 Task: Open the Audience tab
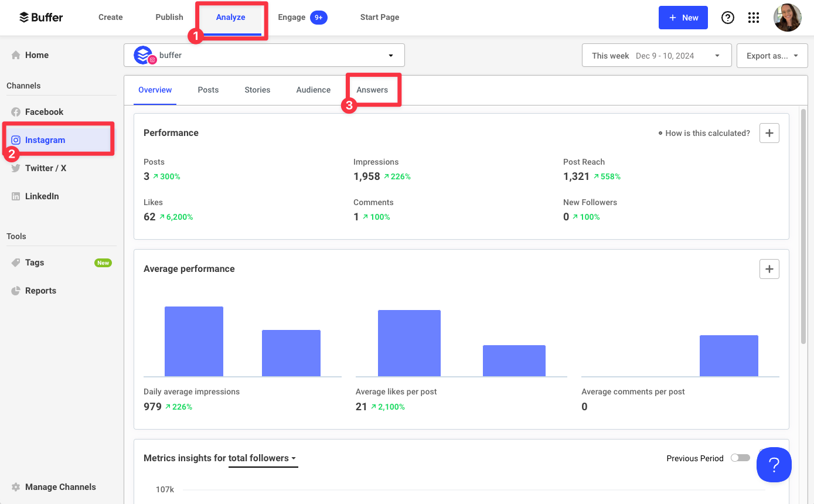tap(313, 90)
